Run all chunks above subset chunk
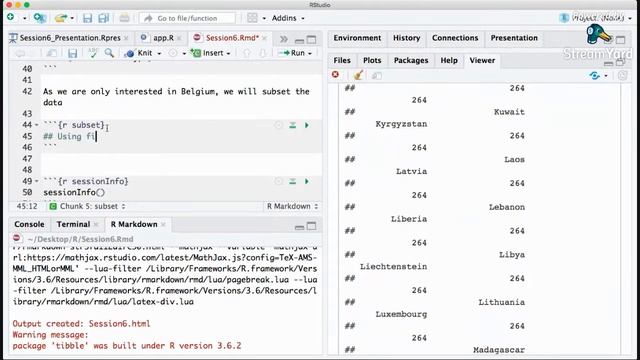 [293, 125]
